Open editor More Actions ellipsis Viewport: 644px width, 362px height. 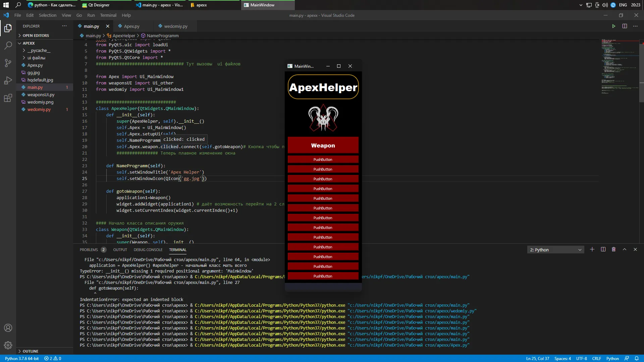pyautogui.click(x=635, y=26)
